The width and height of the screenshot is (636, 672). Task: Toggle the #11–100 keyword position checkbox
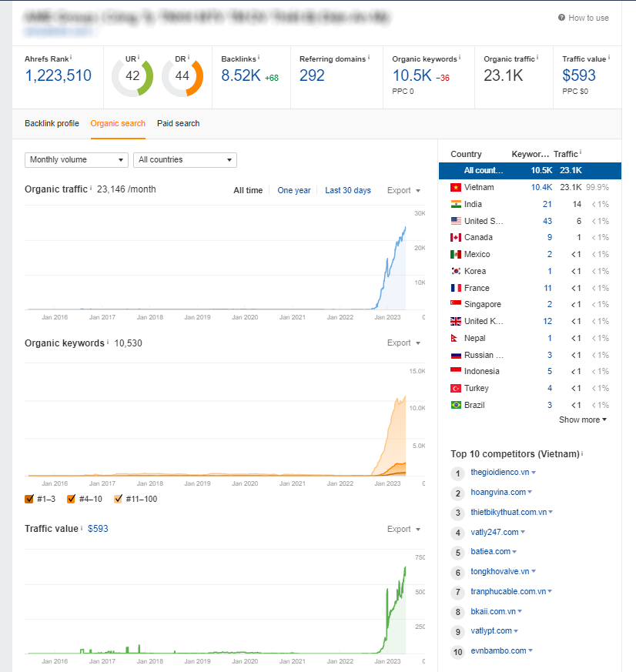click(x=118, y=499)
